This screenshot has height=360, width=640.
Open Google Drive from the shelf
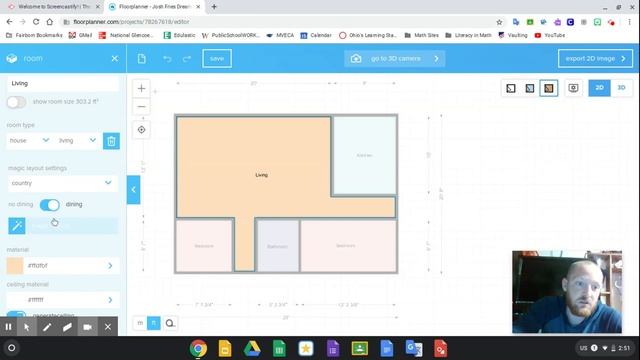252,349
